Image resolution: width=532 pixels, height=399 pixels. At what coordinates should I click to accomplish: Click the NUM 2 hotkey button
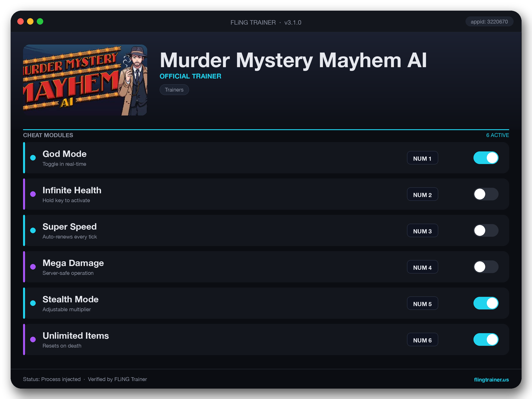point(422,194)
